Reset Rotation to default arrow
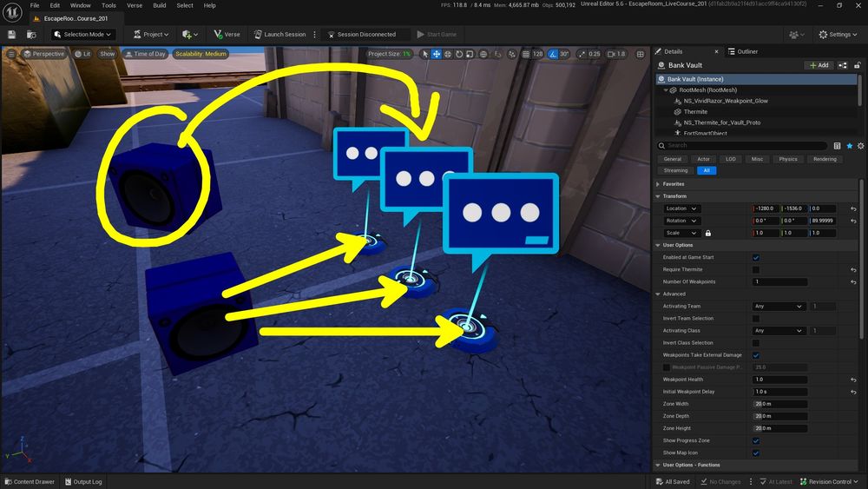Viewport: 868px width, 489px height. 853,221
